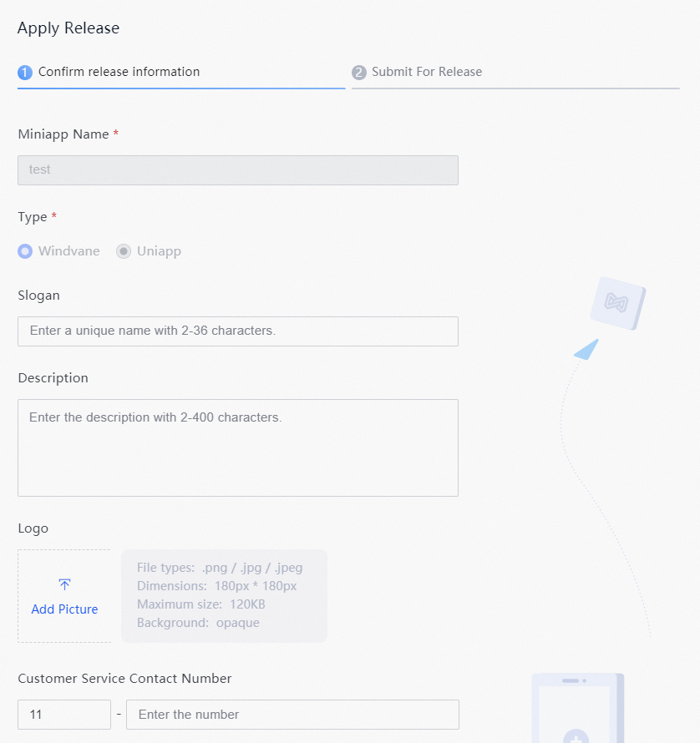Click the upload arrow icon above Add Picture
Screen dimensions: 700x743
tap(64, 584)
